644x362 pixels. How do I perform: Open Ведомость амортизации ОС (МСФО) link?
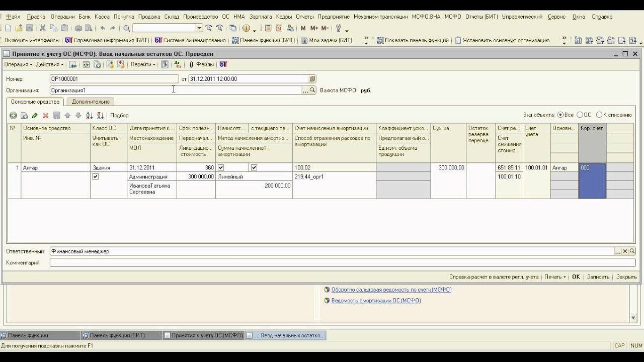point(376,301)
